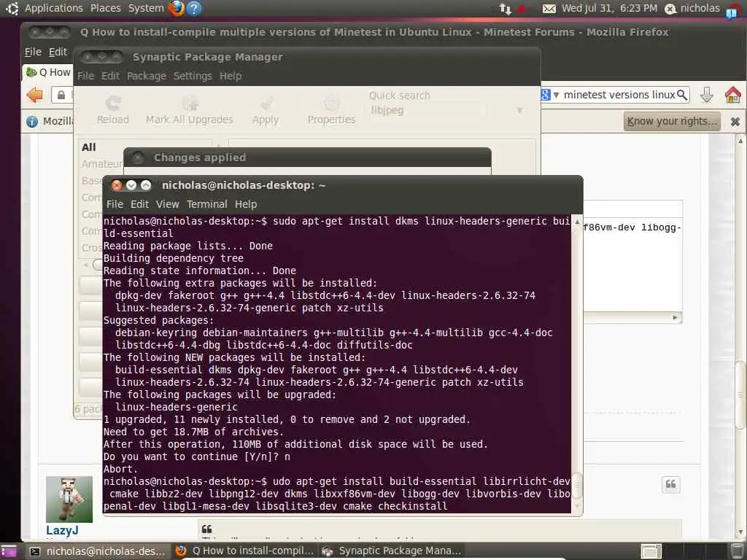
Task: Click Mark All Upgrades in Synaptic
Action: pyautogui.click(x=189, y=110)
